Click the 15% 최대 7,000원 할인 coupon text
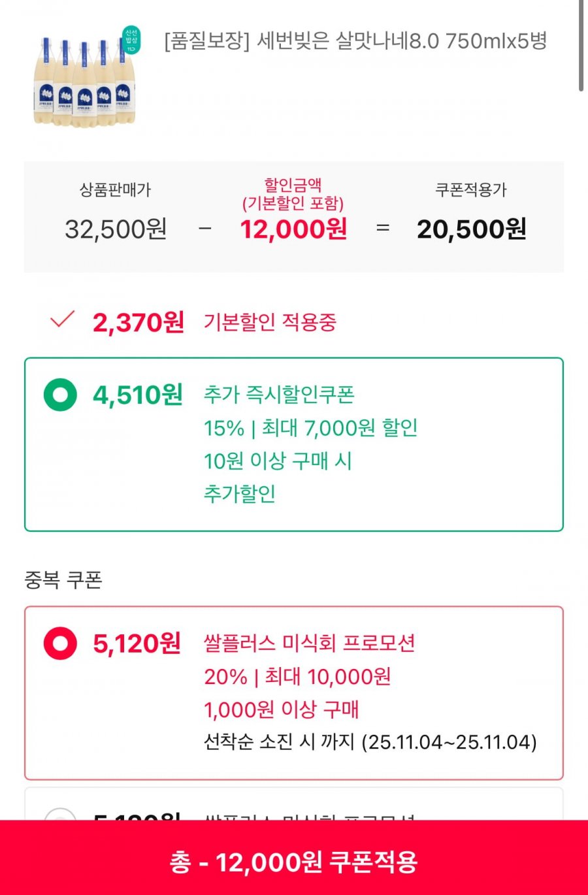The height and width of the screenshot is (895, 588). pyautogui.click(x=311, y=428)
